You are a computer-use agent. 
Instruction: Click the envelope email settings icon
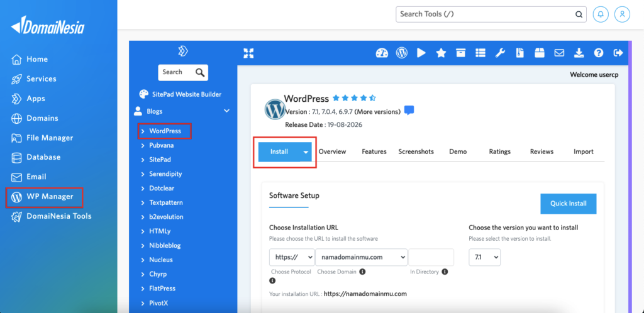559,53
